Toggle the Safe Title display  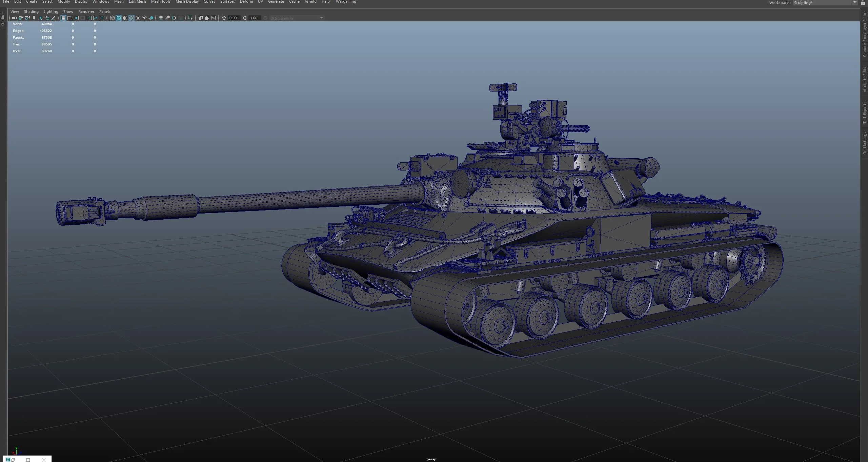pos(102,18)
